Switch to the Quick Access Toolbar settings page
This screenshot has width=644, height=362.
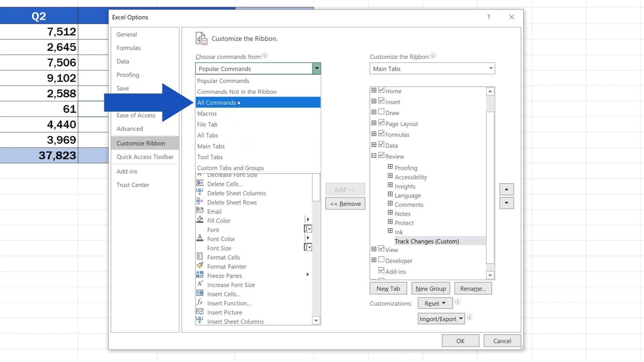[145, 157]
